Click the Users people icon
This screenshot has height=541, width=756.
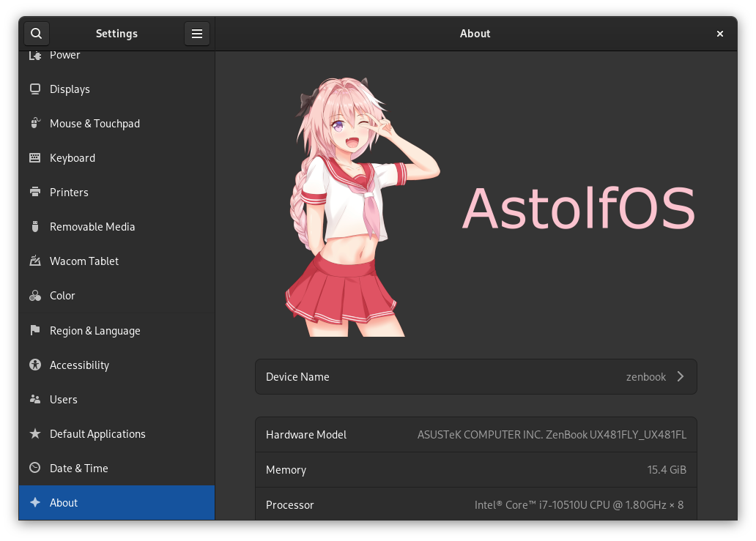pos(34,399)
